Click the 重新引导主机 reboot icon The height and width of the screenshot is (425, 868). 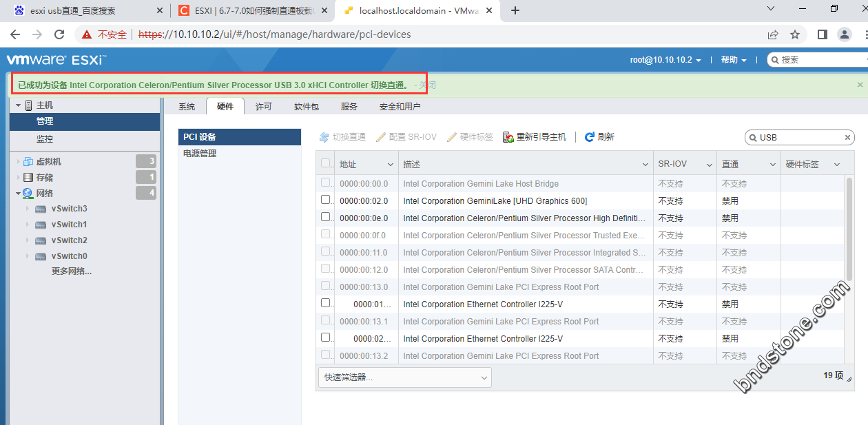[x=508, y=137]
